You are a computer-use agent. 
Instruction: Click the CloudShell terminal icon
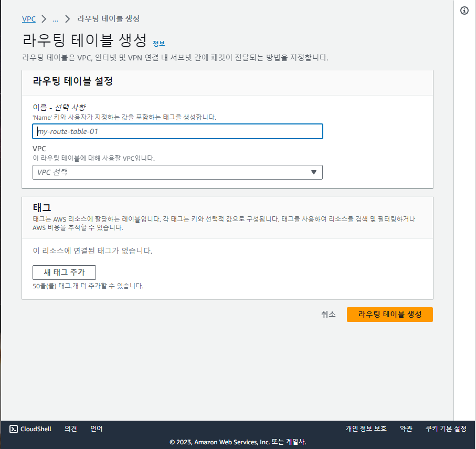13,429
